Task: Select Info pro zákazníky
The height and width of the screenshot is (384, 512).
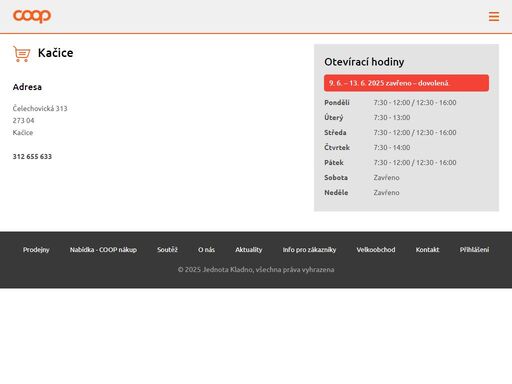Action: [309, 250]
